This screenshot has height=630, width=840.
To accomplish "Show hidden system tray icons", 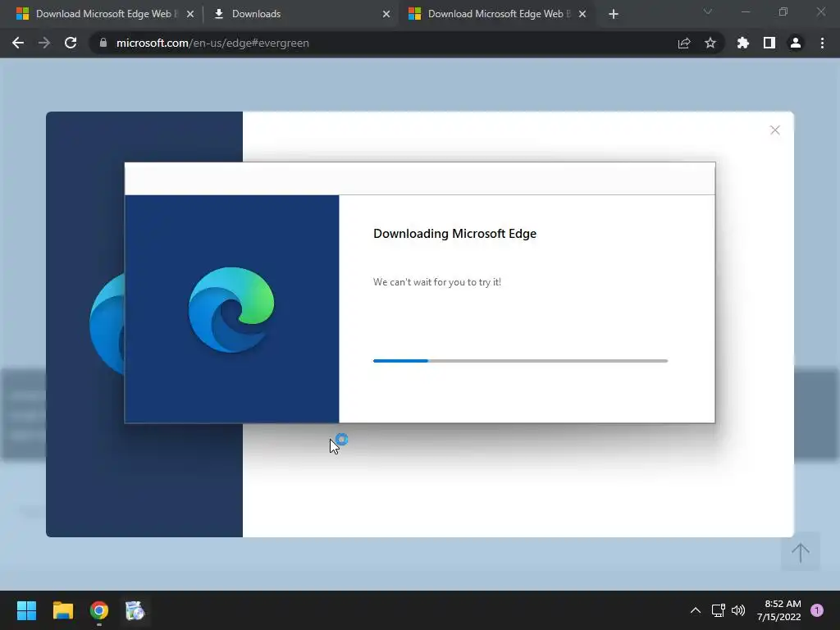I will (696, 610).
